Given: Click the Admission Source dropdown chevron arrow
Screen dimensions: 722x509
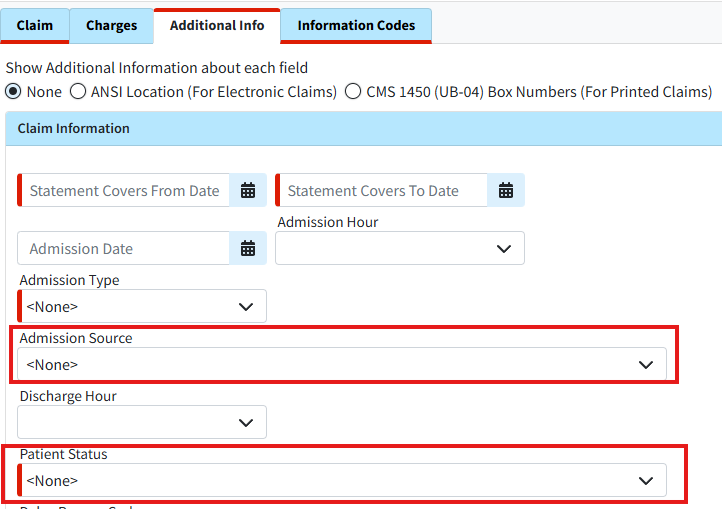Looking at the screenshot, I should [646, 365].
